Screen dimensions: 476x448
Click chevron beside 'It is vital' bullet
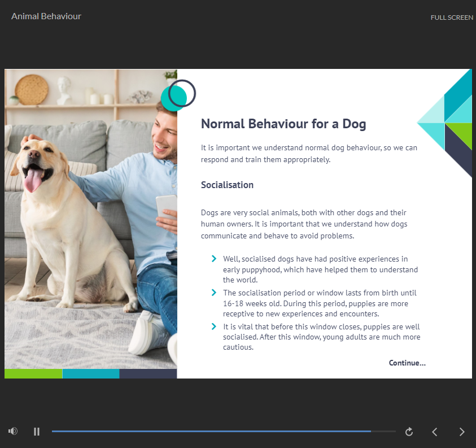click(x=214, y=327)
